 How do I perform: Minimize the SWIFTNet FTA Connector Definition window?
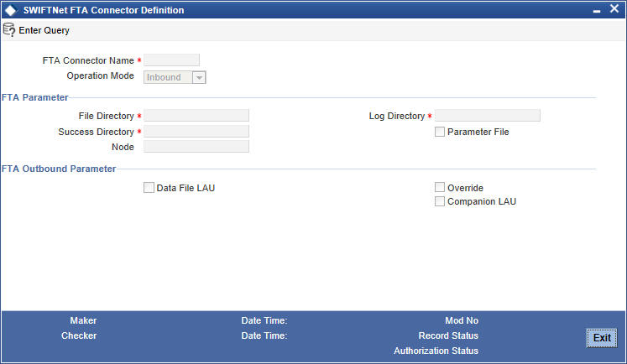[x=597, y=11]
